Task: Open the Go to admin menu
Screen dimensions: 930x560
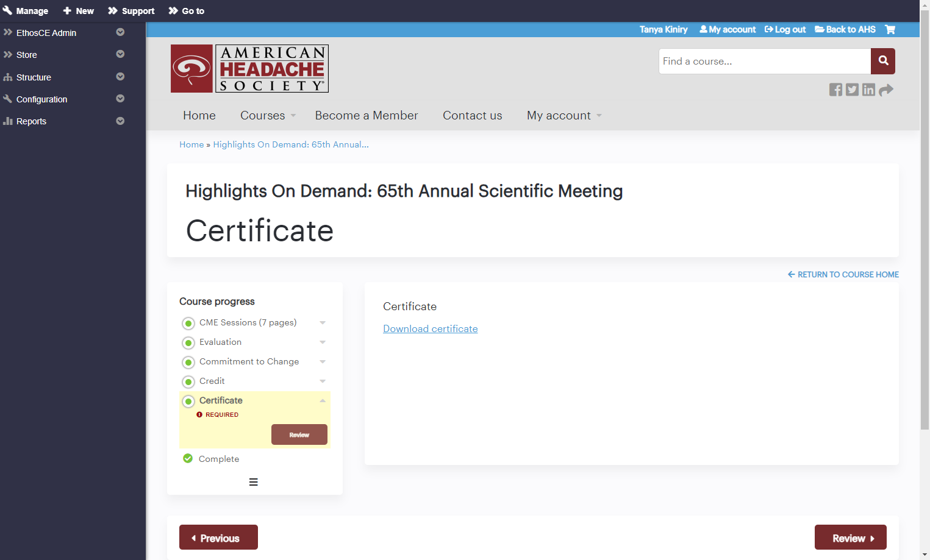Action: (187, 11)
